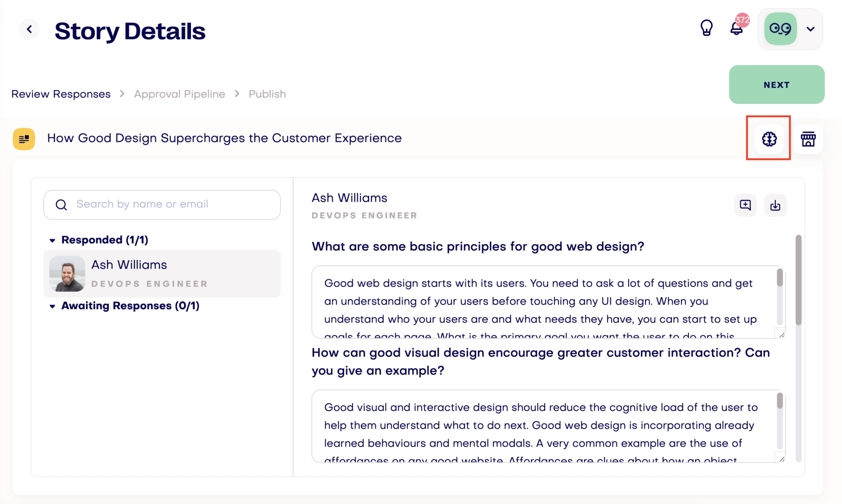Go to the Publish step
Image resolution: width=842 pixels, height=504 pixels.
click(x=267, y=94)
